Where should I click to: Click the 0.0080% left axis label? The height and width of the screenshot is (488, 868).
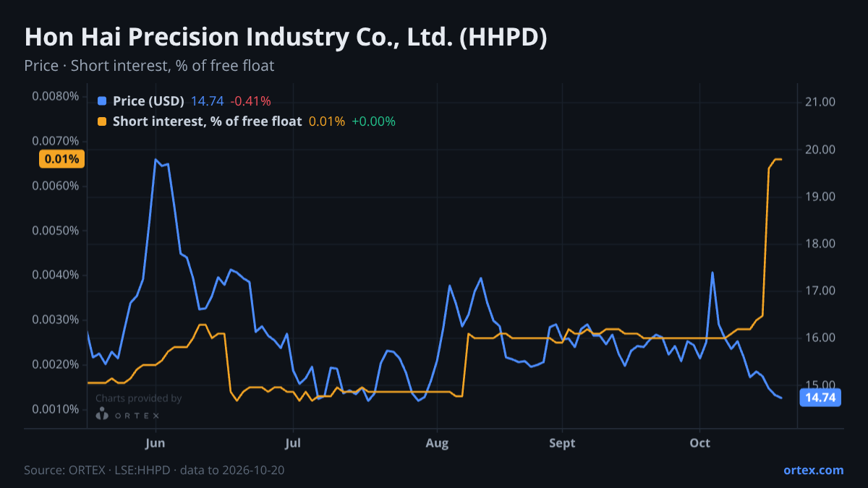[55, 97]
